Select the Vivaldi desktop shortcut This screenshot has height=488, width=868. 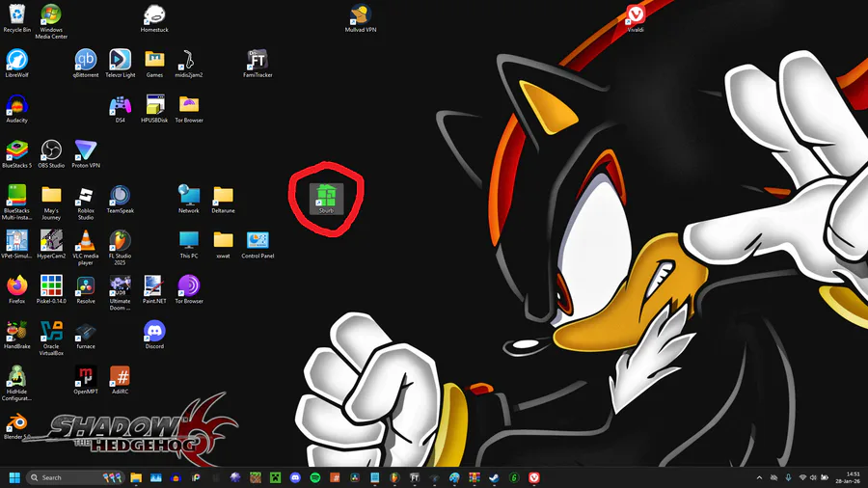(x=636, y=18)
